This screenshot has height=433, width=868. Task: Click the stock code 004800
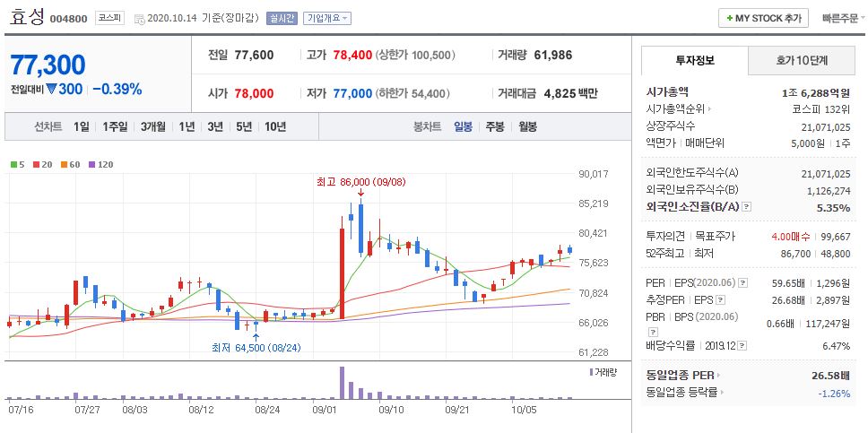click(x=69, y=19)
